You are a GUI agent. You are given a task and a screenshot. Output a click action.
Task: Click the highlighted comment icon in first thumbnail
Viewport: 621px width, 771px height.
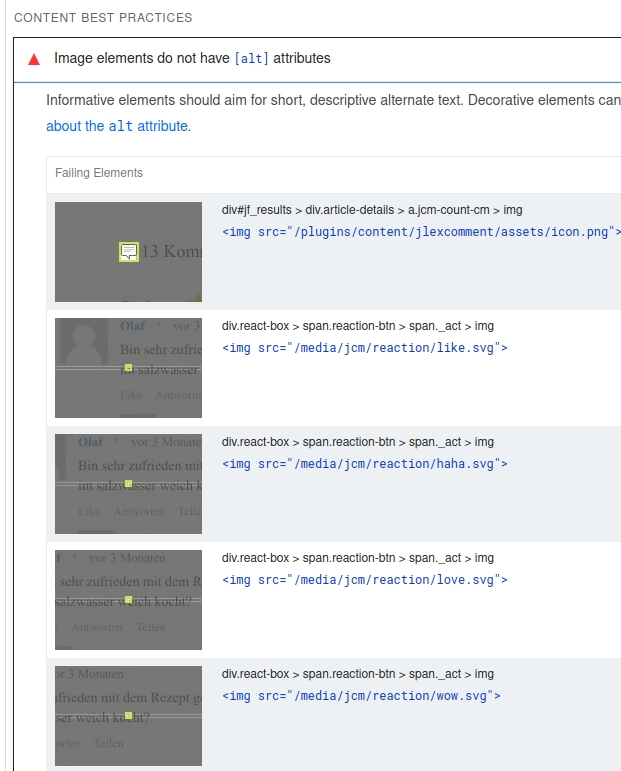pos(128,252)
